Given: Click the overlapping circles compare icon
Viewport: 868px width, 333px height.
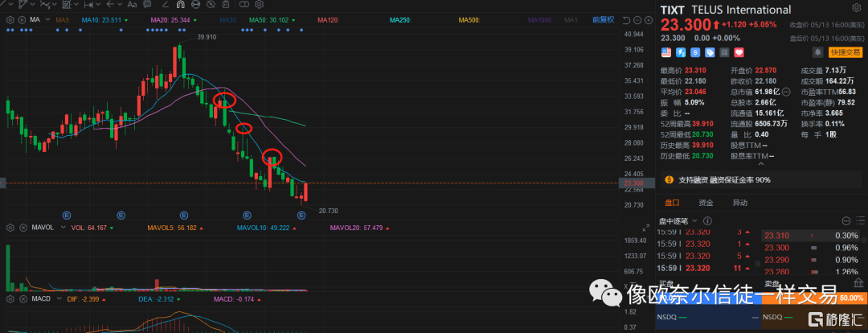Looking at the screenshot, I should [244, 5].
